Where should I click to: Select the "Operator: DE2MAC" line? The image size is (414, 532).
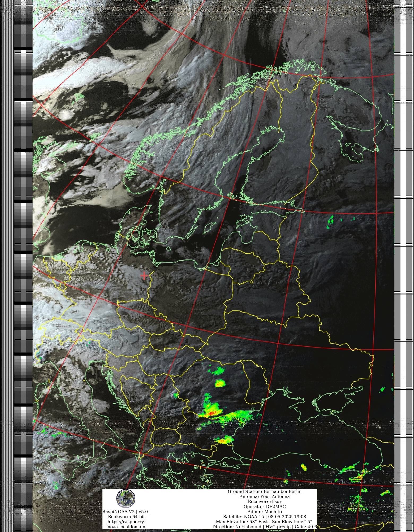click(265, 507)
